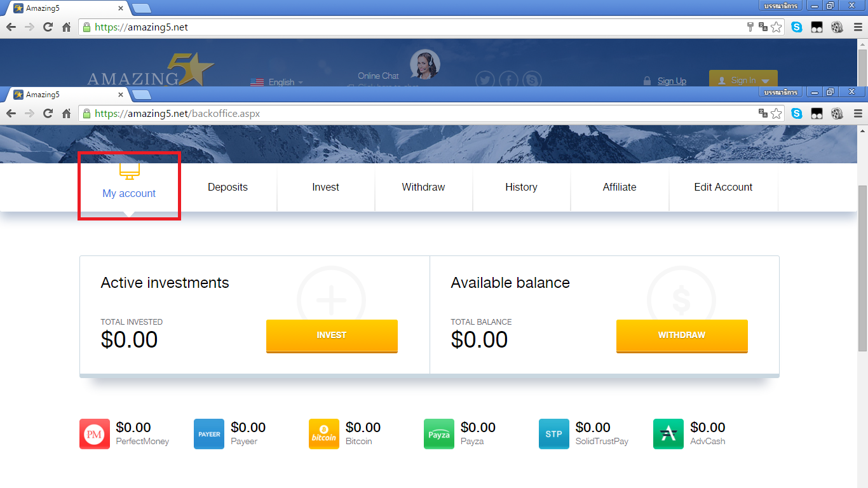Click the Active investments heading
Viewport: 868px width, 488px height.
tap(165, 283)
